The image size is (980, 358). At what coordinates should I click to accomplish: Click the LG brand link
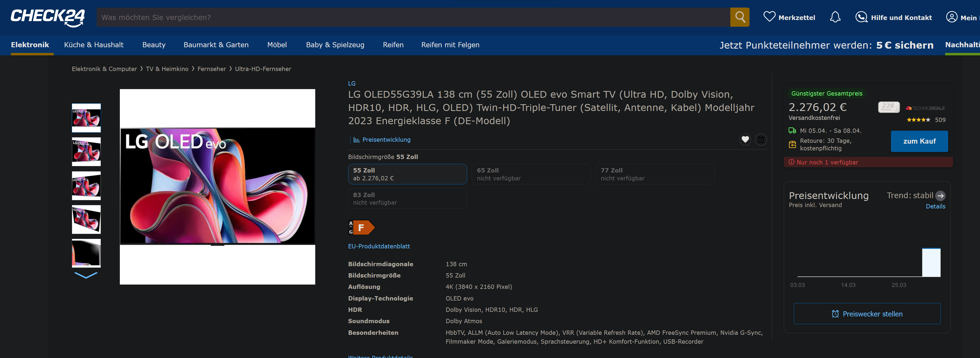pyautogui.click(x=351, y=83)
